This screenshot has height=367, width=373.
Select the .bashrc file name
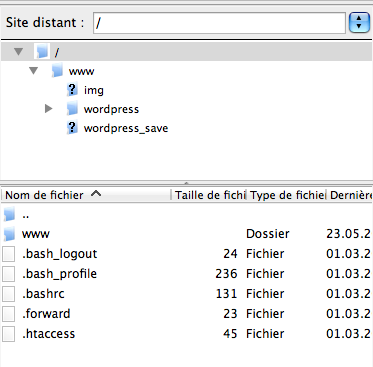[x=43, y=294]
